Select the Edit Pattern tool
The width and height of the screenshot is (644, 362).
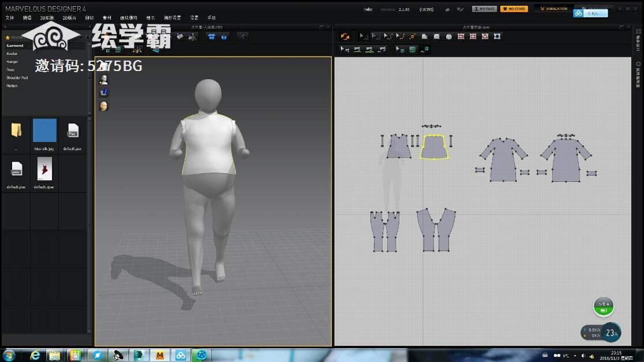376,36
